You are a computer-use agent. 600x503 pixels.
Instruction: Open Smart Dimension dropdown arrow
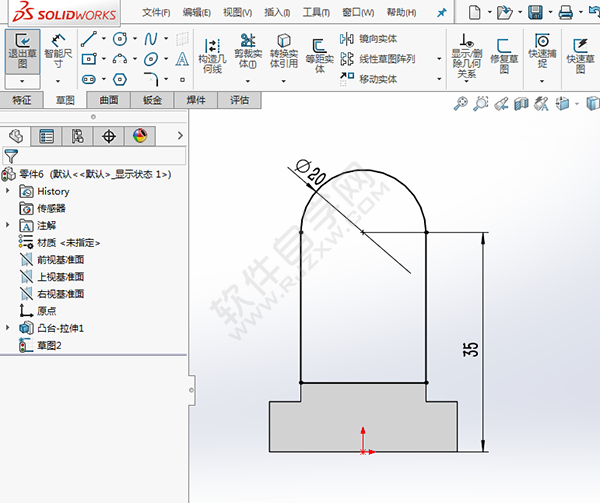pyautogui.click(x=58, y=81)
